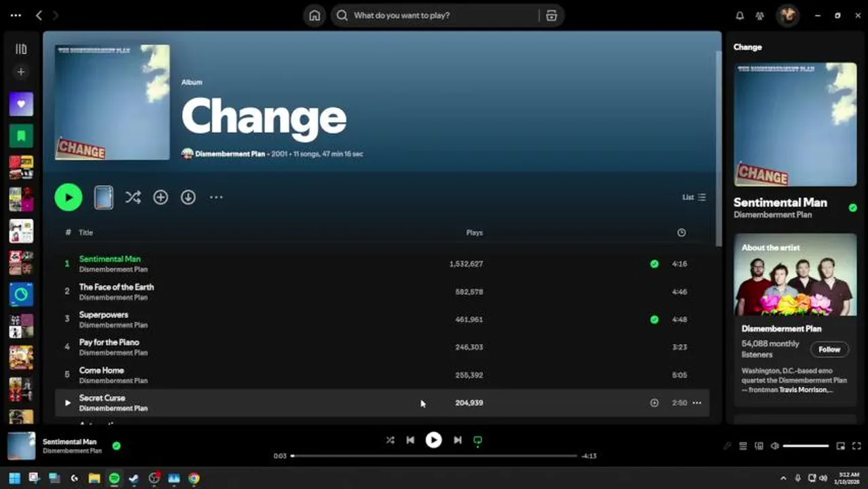Go to Spotify Home
This screenshot has height=489, width=868.
(x=314, y=16)
